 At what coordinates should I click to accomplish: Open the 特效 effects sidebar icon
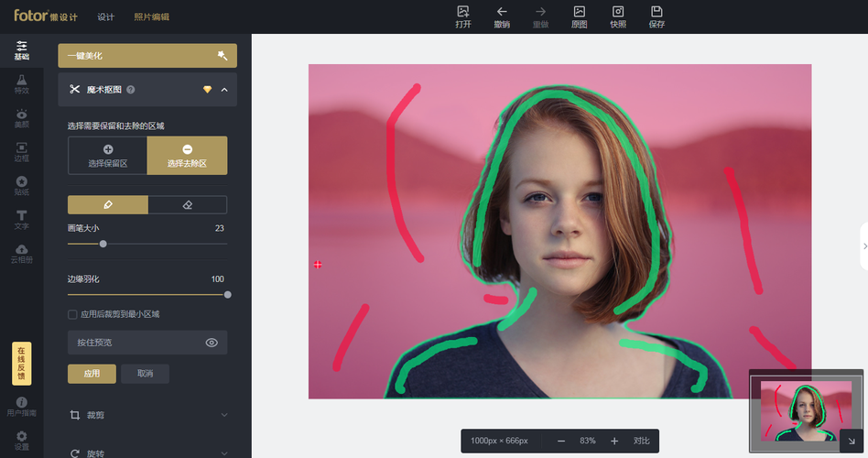[x=21, y=84]
